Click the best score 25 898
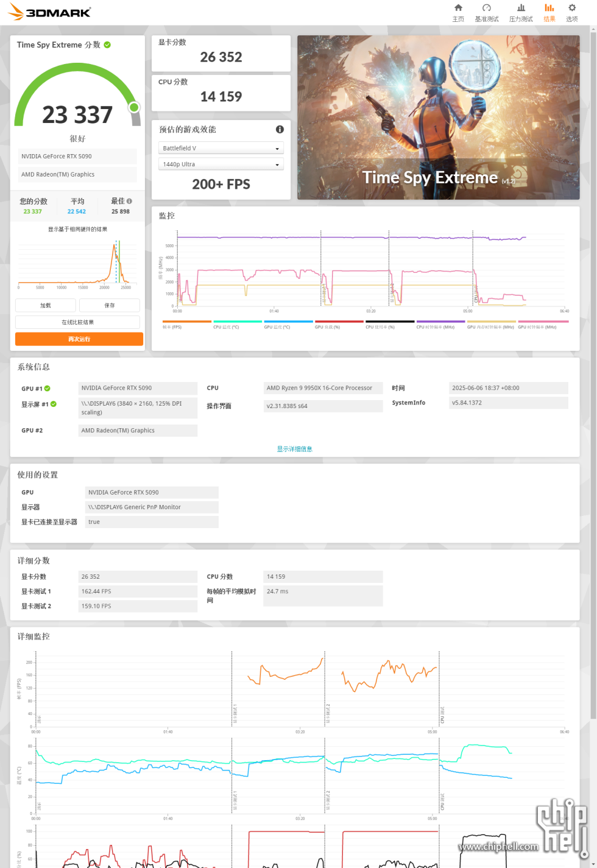This screenshot has height=868, width=597. (x=121, y=211)
